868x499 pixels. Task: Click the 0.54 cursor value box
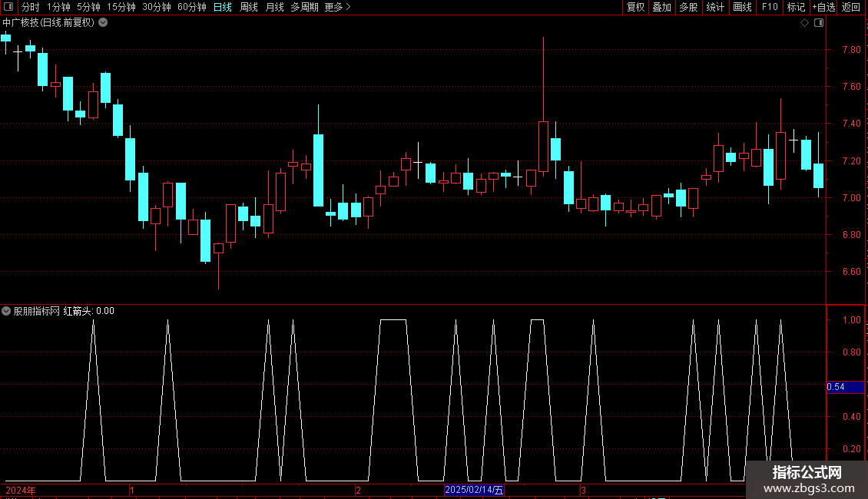click(x=845, y=387)
